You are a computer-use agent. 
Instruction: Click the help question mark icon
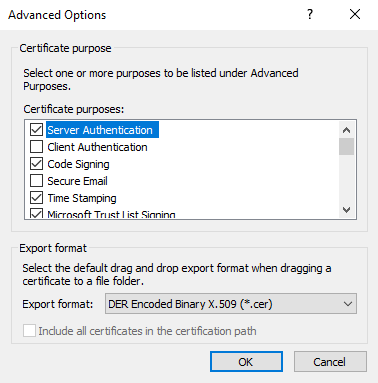tap(310, 14)
